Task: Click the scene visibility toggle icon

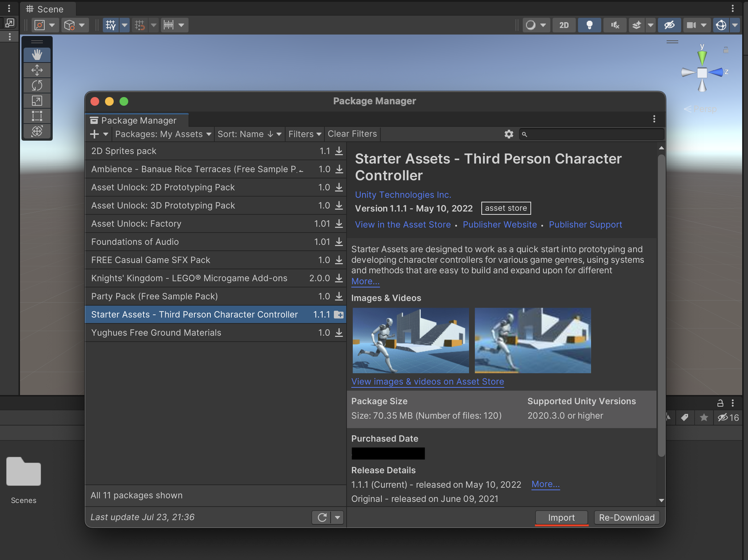Action: click(670, 24)
